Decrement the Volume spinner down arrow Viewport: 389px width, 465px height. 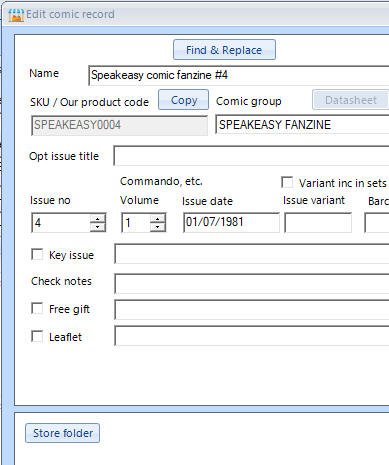(157, 227)
